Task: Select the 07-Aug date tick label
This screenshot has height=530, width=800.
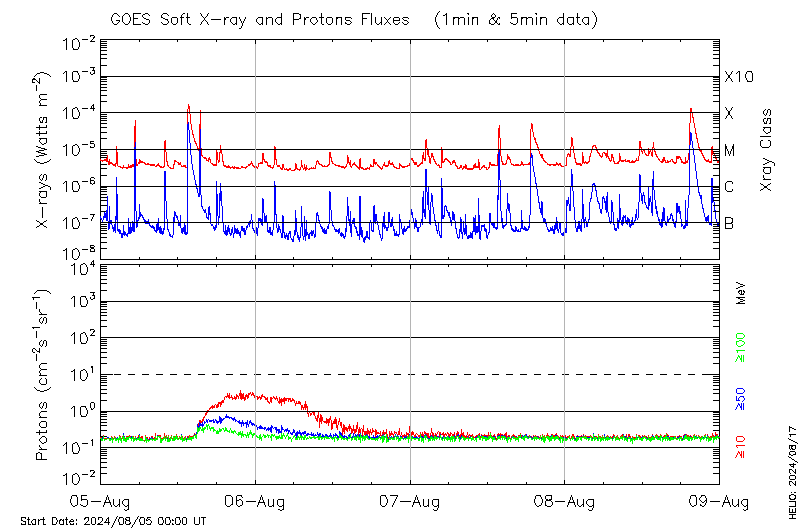Action: pyautogui.click(x=410, y=500)
